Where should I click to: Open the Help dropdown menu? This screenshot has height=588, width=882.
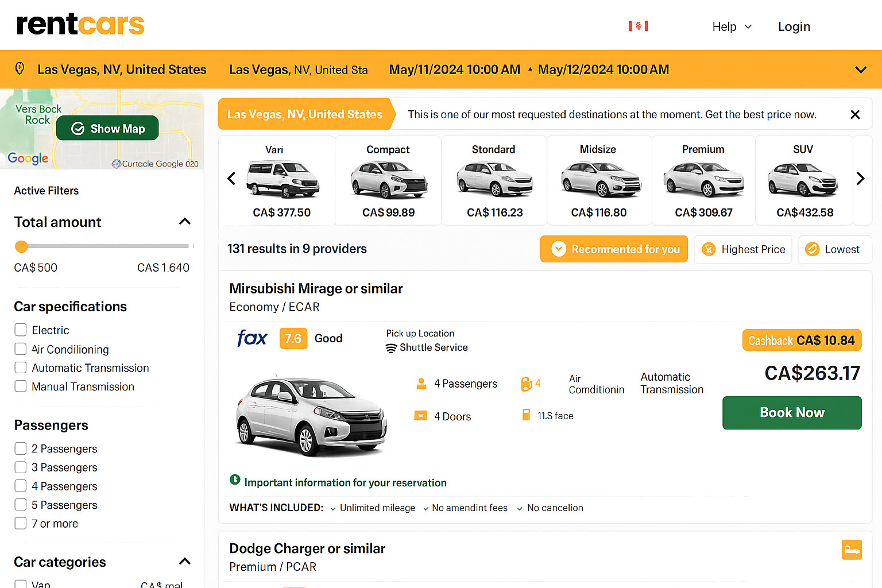coord(732,27)
